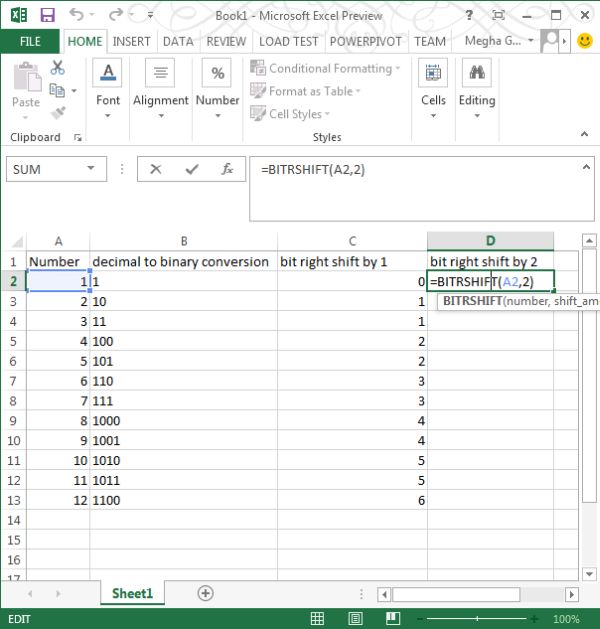Click zoom in plus button
600x629 pixels.
[534, 619]
